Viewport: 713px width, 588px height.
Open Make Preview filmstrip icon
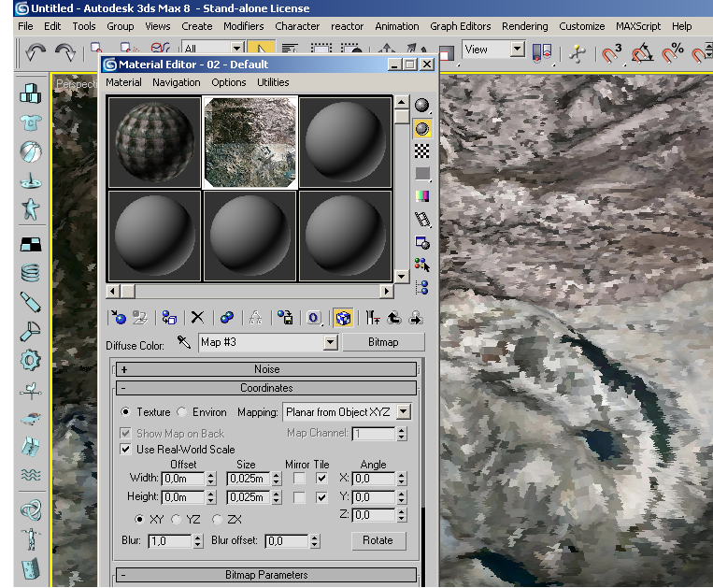(422, 220)
